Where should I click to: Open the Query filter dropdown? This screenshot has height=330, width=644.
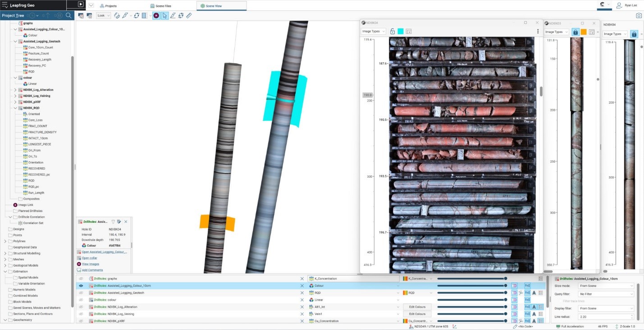click(607, 294)
